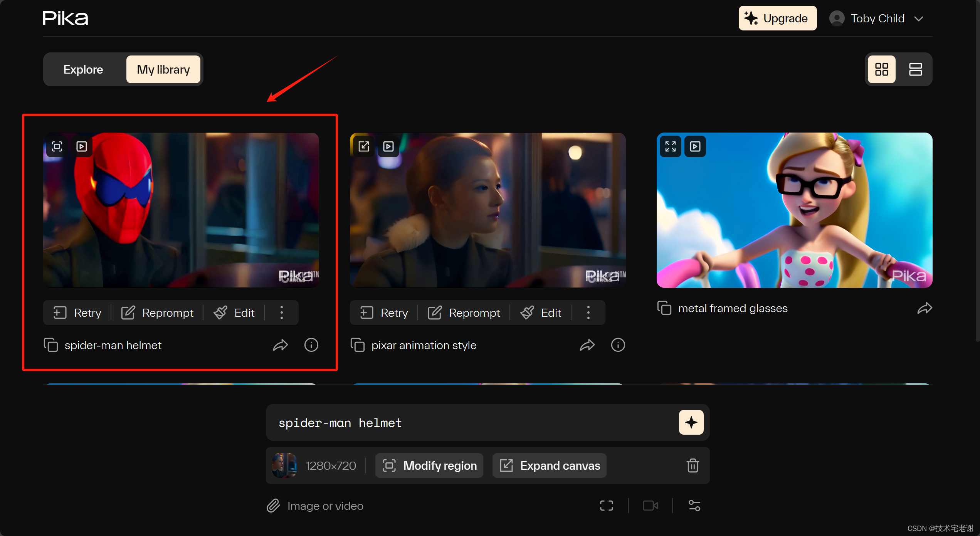Screen dimensions: 980x536
Task: Select the My library tab
Action: pyautogui.click(x=163, y=69)
